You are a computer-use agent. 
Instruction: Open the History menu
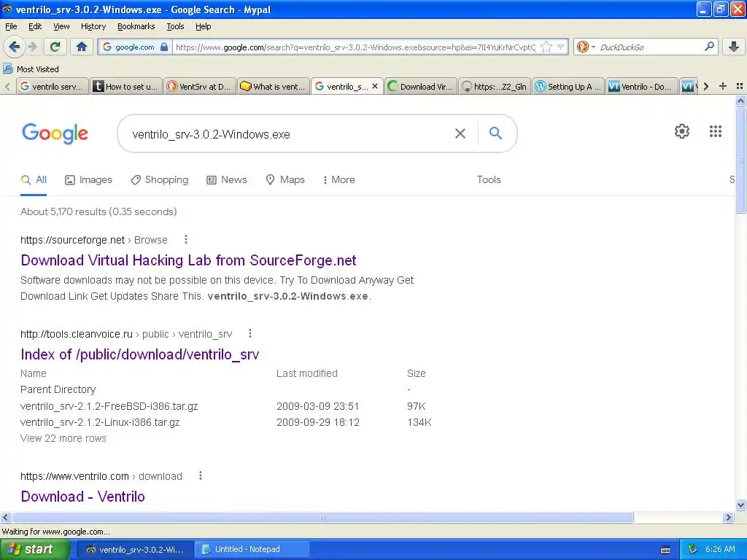coord(93,26)
